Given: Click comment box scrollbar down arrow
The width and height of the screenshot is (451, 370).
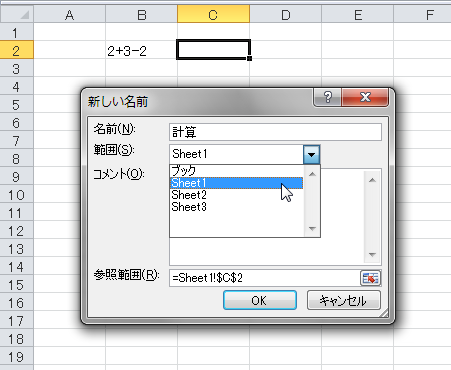Looking at the screenshot, I should pyautogui.click(x=372, y=255).
